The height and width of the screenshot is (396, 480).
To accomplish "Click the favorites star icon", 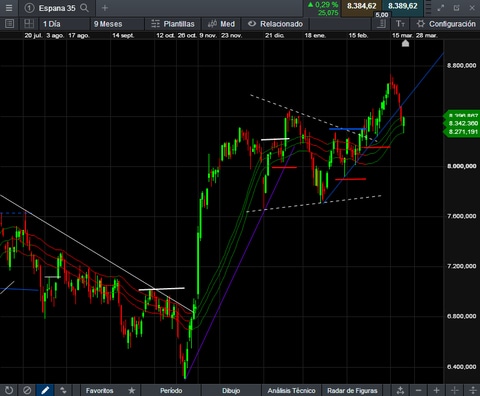I will (132, 390).
